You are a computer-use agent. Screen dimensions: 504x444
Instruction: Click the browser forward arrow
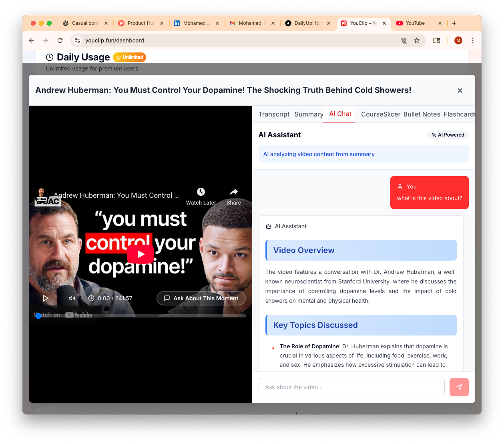click(x=46, y=40)
